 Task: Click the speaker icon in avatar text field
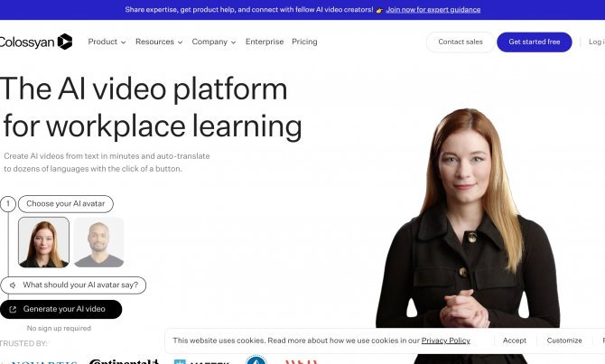(13, 285)
